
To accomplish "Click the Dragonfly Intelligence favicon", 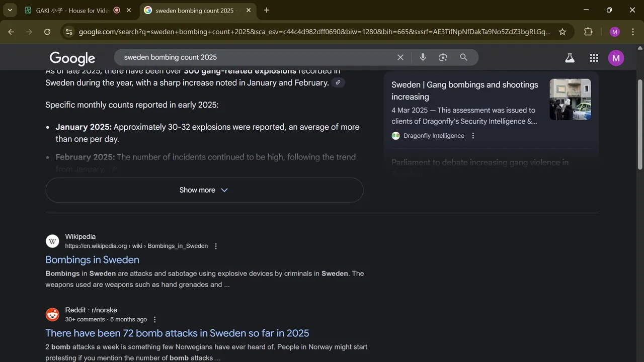I will [396, 136].
